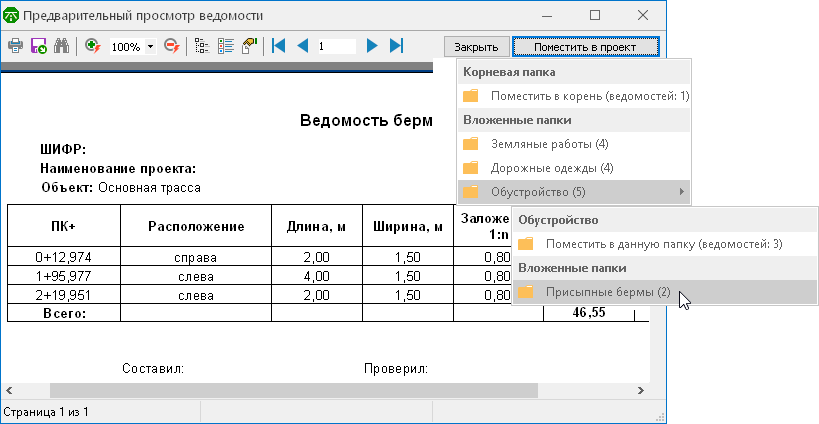Click the ПК+ column header
819x424 pixels.
point(64,226)
